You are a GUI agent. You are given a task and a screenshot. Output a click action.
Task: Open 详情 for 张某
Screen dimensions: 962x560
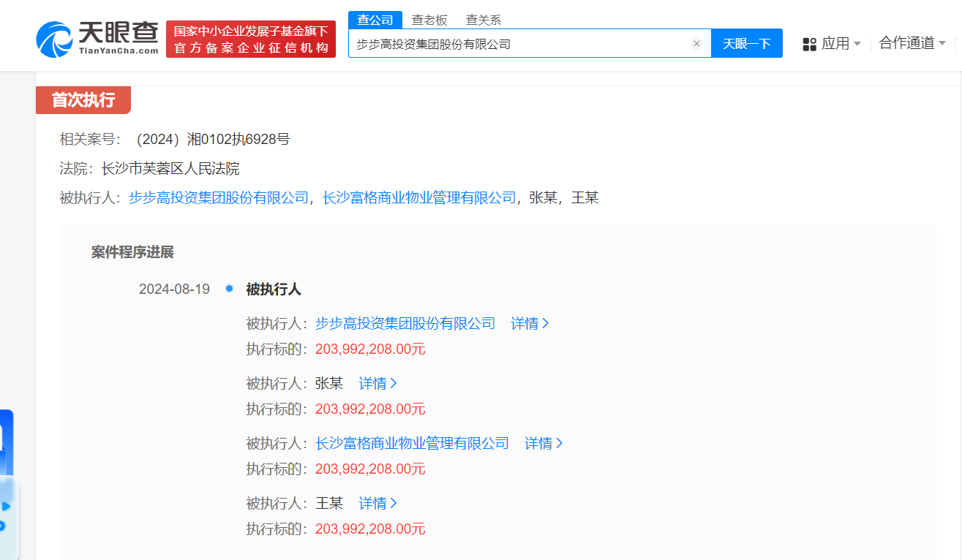[377, 383]
